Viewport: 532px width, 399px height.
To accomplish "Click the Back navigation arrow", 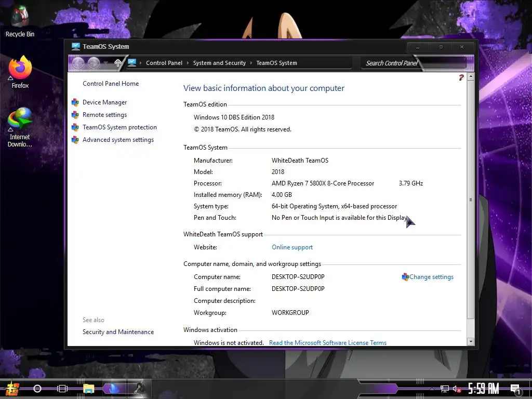I will (x=78, y=63).
